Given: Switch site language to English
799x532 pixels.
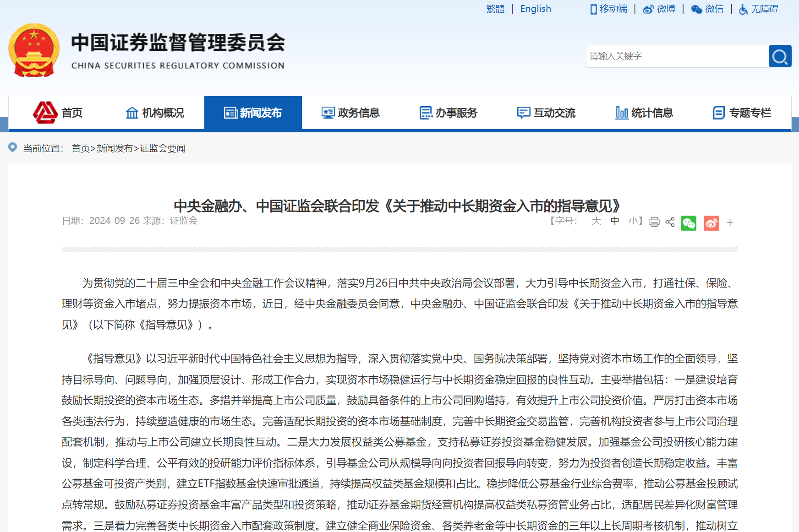Looking at the screenshot, I should [x=535, y=9].
